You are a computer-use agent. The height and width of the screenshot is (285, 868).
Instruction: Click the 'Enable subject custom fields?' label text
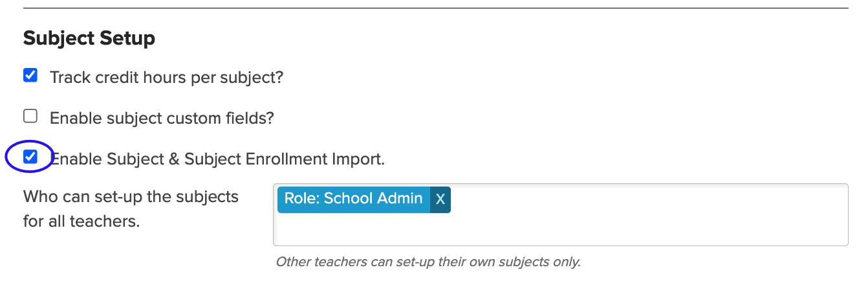point(162,118)
